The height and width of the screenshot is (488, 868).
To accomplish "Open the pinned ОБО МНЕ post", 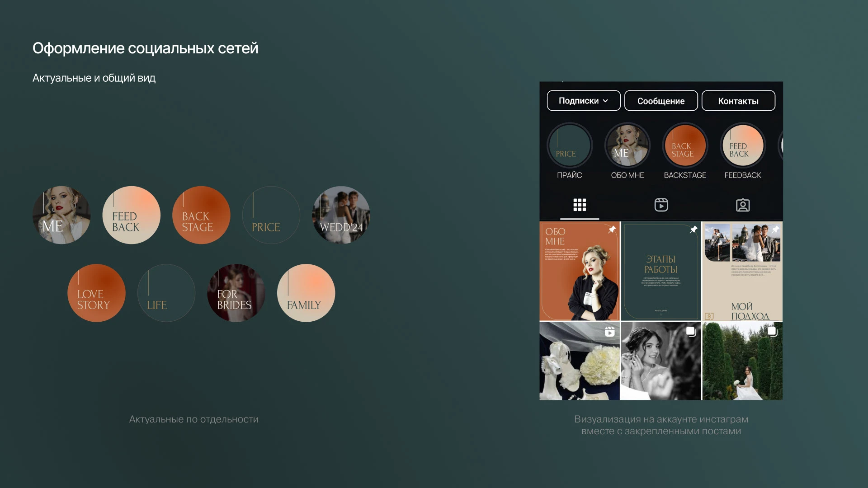I will [x=580, y=271].
